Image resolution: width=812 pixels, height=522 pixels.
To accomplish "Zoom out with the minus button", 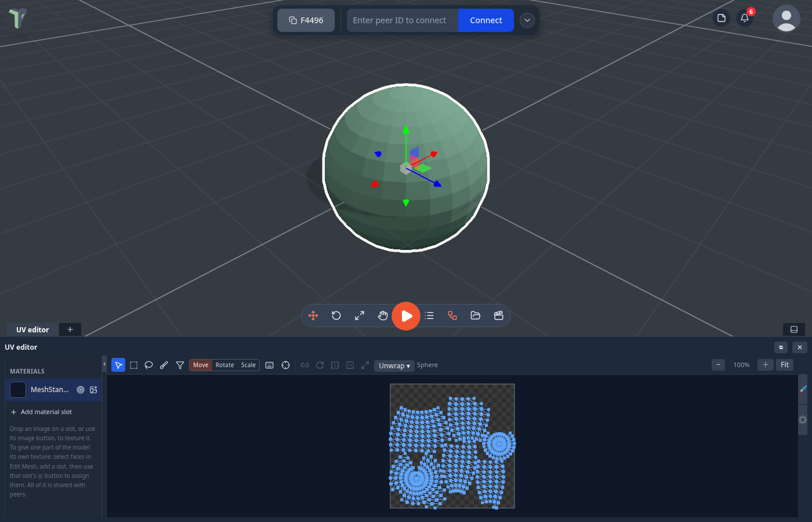I will pos(719,365).
